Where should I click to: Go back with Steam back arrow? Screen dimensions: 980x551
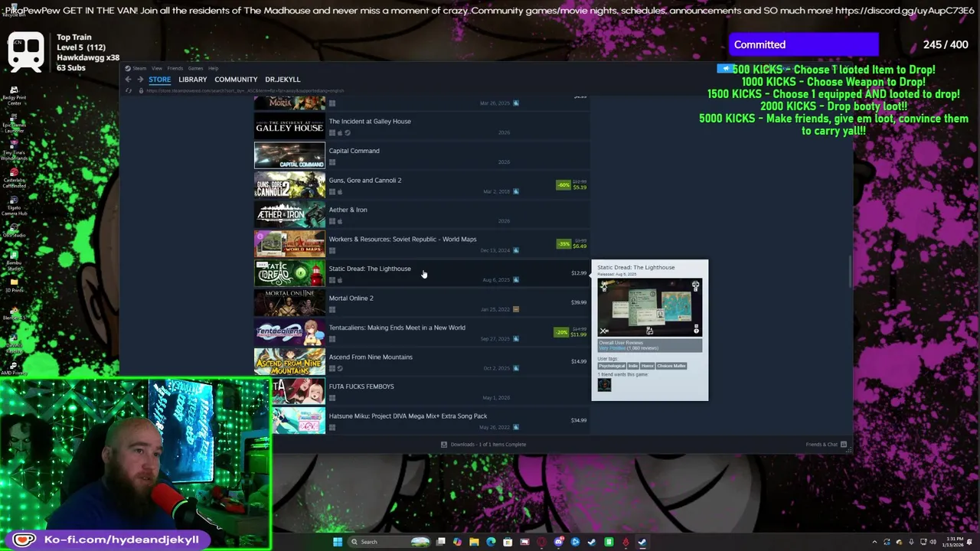129,80
